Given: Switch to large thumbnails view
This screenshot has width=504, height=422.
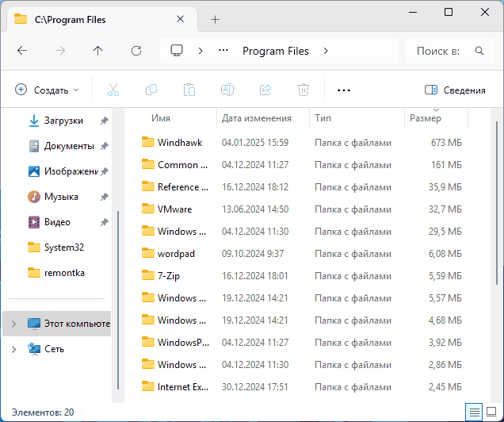Looking at the screenshot, I should pos(491,412).
